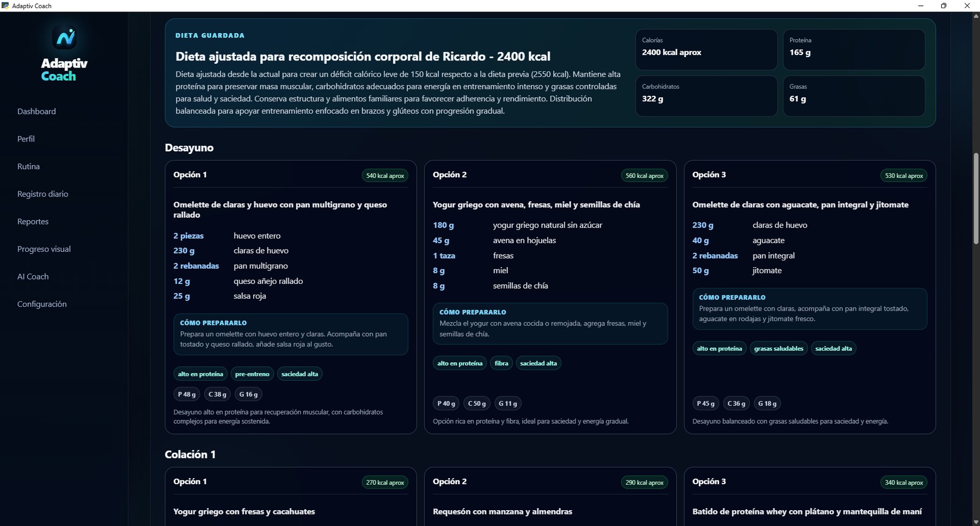Viewport: 980px width, 526px height.
Task: Click the P 40 g macro chip
Action: (x=446, y=404)
